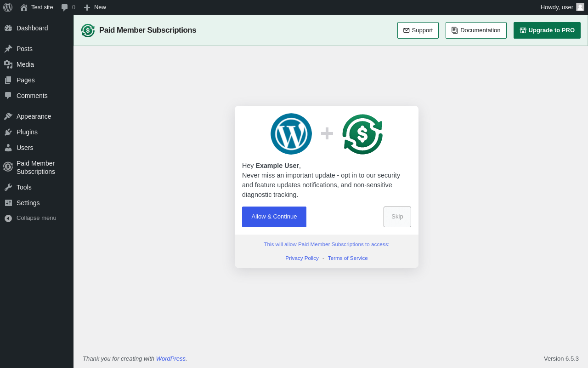Click the Upgrade to PRO button
The height and width of the screenshot is (368, 588).
pos(547,30)
